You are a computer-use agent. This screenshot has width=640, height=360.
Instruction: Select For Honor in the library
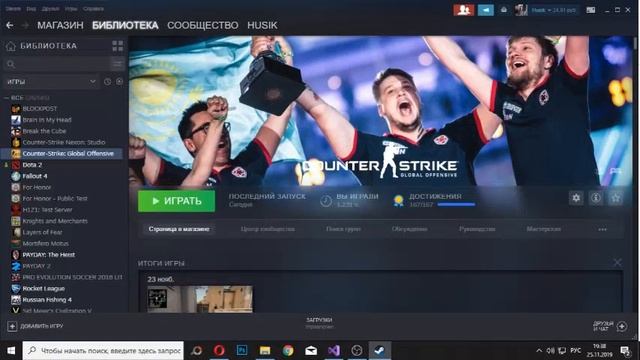[x=37, y=187]
